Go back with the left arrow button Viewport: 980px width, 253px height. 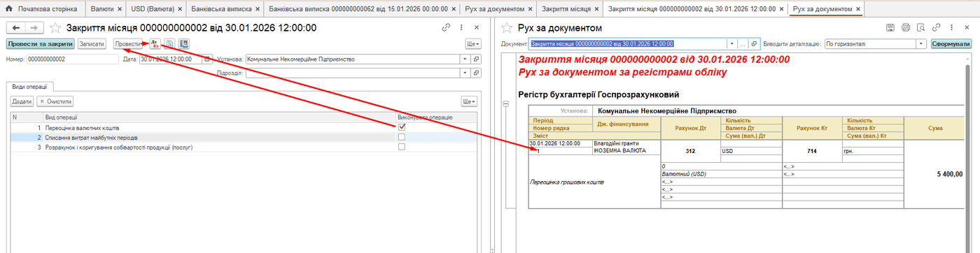tap(16, 27)
